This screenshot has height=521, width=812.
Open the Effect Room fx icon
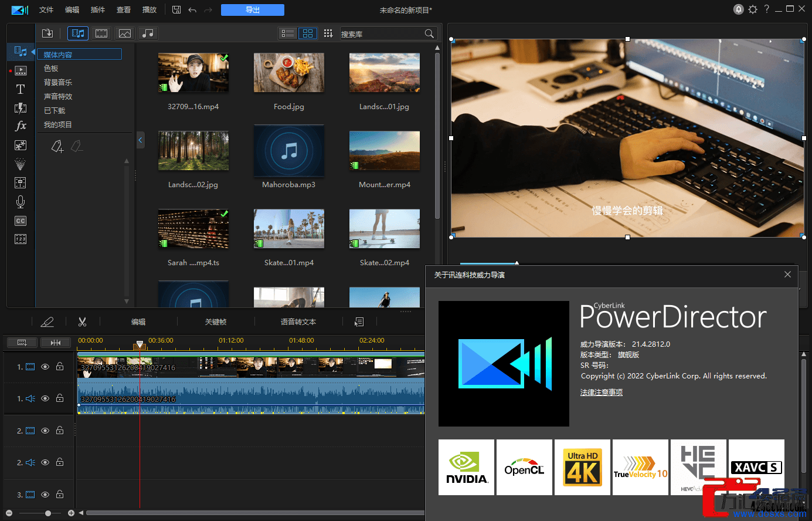(x=21, y=126)
